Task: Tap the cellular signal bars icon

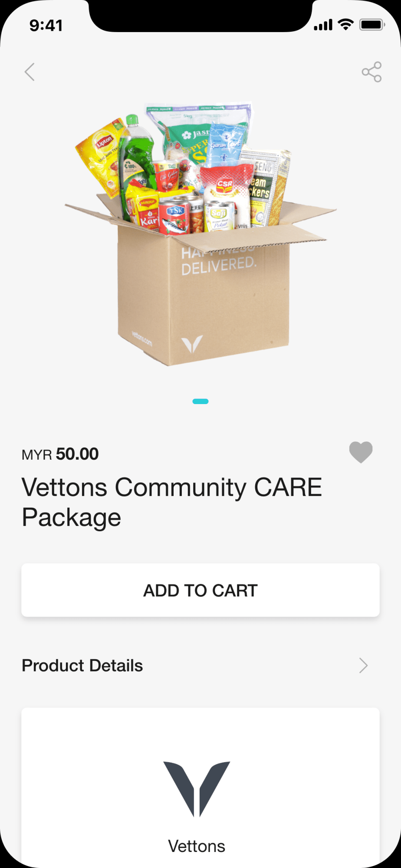Action: point(323,25)
